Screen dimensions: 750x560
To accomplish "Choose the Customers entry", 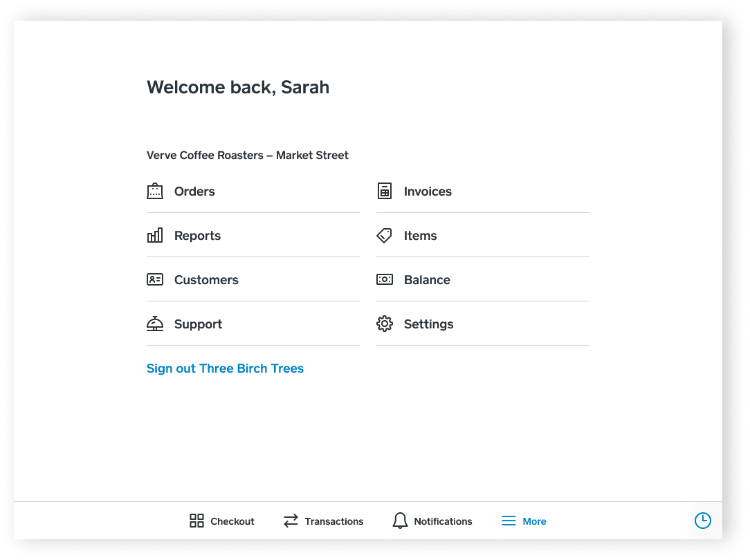I will point(253,279).
